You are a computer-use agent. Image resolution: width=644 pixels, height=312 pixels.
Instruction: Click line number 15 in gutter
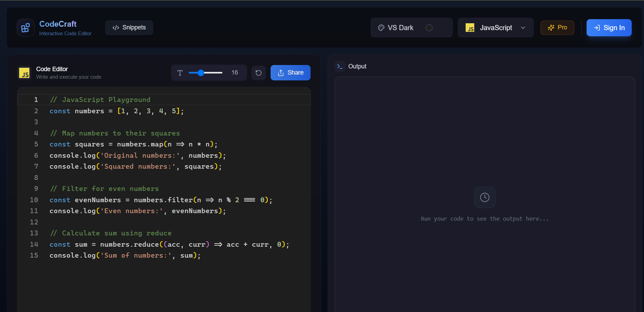point(34,255)
